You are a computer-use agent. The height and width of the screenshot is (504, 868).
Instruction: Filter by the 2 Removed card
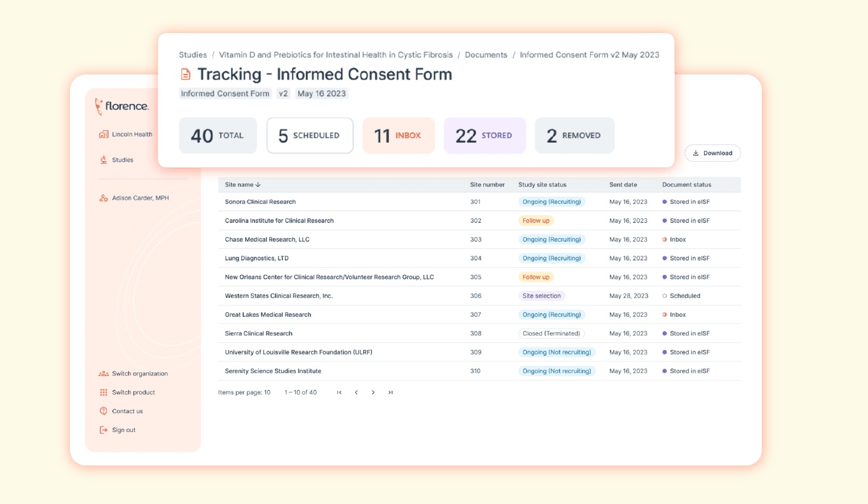tap(575, 136)
